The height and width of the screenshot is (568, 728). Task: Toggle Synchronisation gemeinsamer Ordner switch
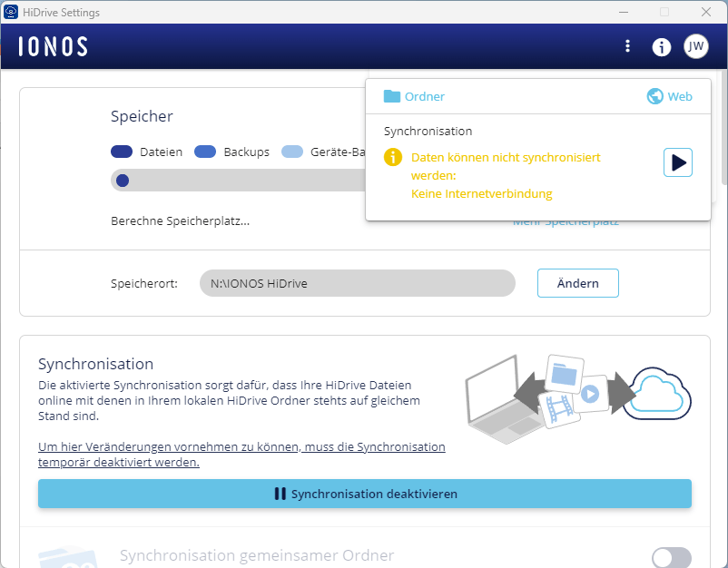672,557
